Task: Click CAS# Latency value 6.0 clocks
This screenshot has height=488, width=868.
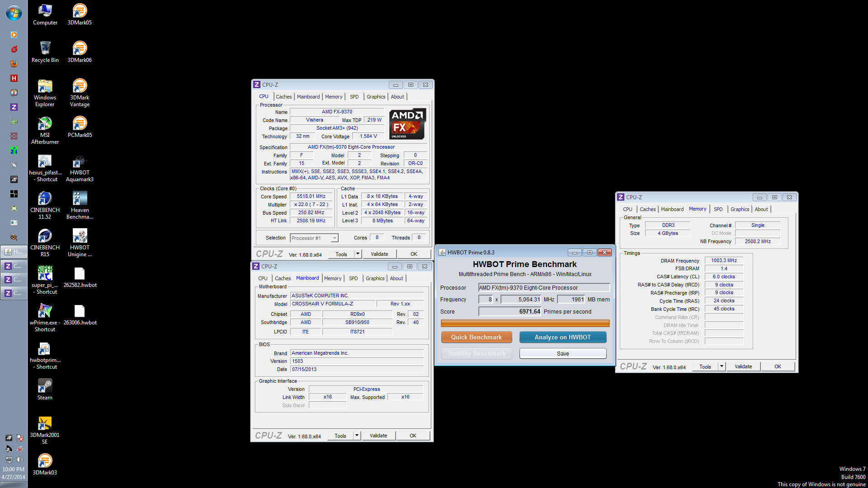Action: (724, 277)
